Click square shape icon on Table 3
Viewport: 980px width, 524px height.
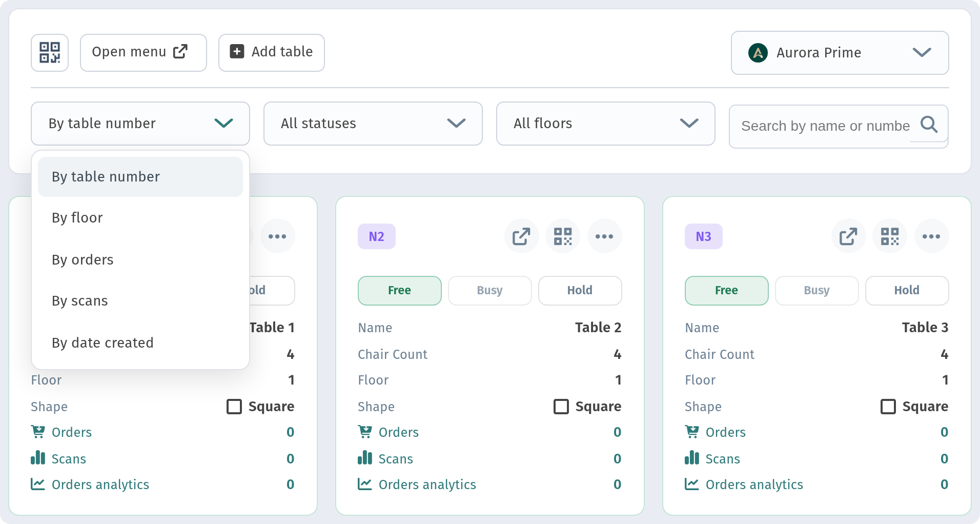(888, 407)
